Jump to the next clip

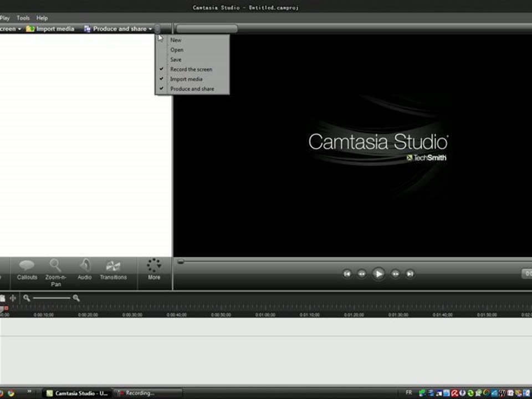coord(410,274)
